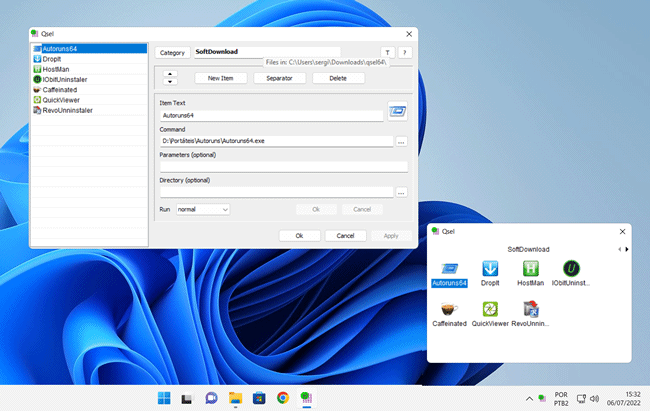Screen dimensions: 650x411
Task: Open Google Chrome from taskbar
Action: (x=283, y=398)
